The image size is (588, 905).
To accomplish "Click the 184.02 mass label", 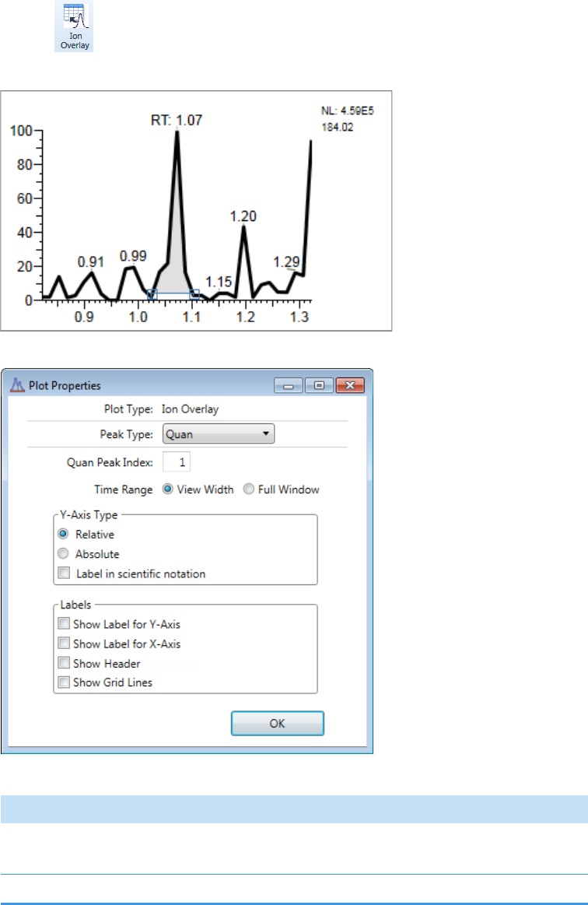I will pyautogui.click(x=337, y=127).
